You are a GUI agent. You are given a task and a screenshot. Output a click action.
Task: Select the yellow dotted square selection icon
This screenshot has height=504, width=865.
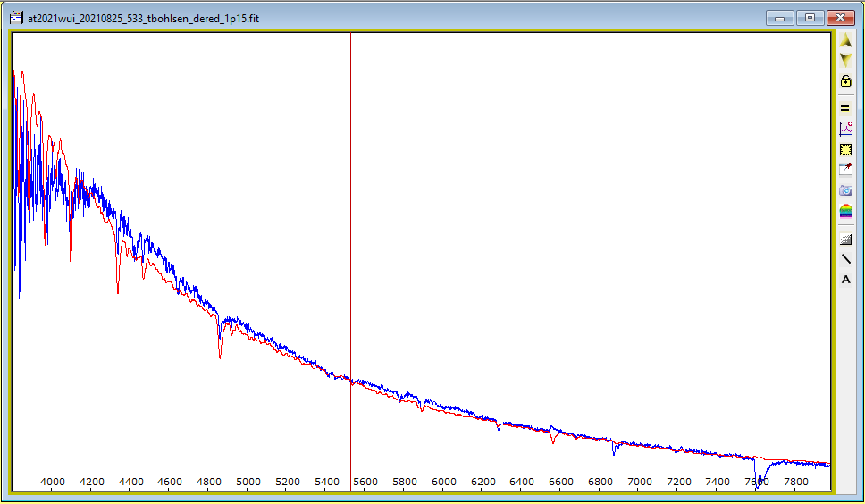(x=845, y=149)
